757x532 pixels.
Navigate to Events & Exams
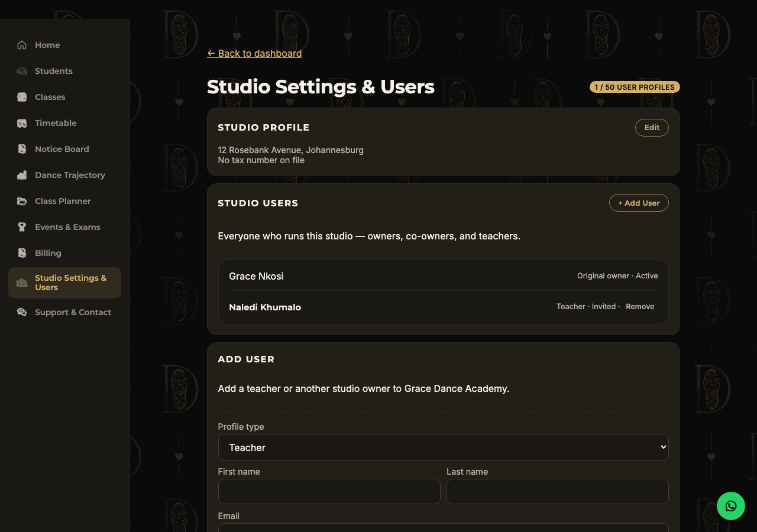pyautogui.click(x=65, y=227)
